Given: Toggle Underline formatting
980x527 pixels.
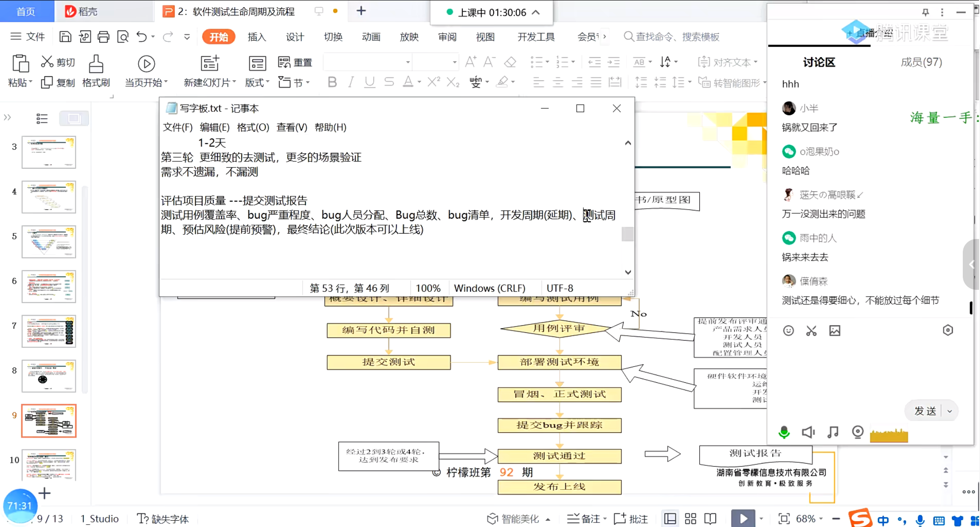Looking at the screenshot, I should pos(370,82).
